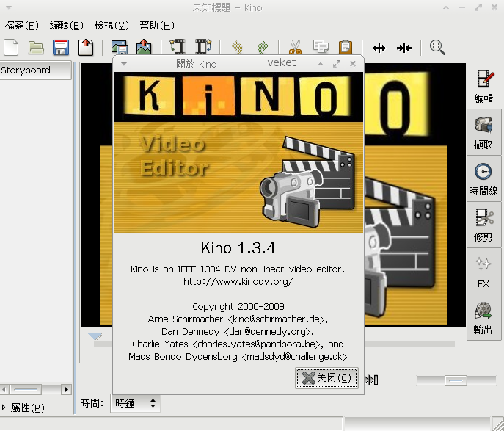
Task: Click the insert movie after filmstrip icon
Action: click(203, 47)
